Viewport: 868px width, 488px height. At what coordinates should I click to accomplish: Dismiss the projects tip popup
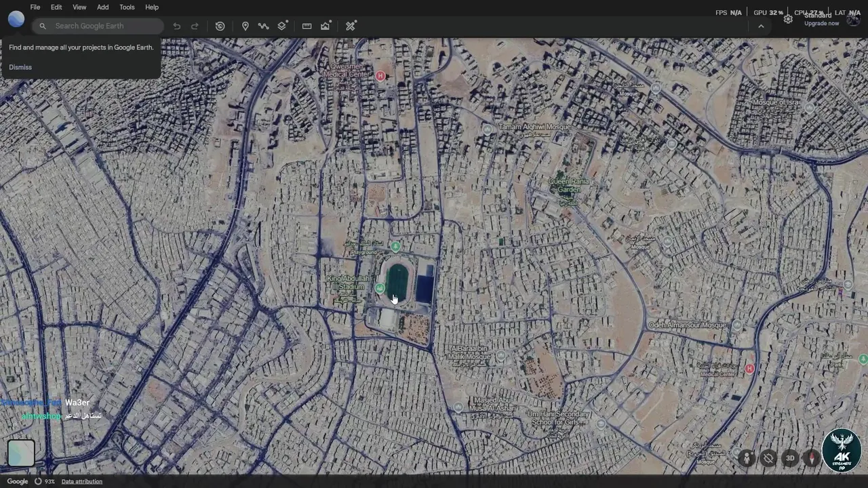(x=20, y=67)
